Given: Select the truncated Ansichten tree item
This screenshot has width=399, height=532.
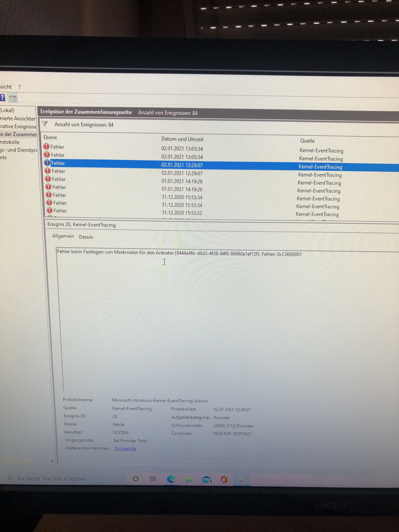Looking at the screenshot, I should pos(18,119).
